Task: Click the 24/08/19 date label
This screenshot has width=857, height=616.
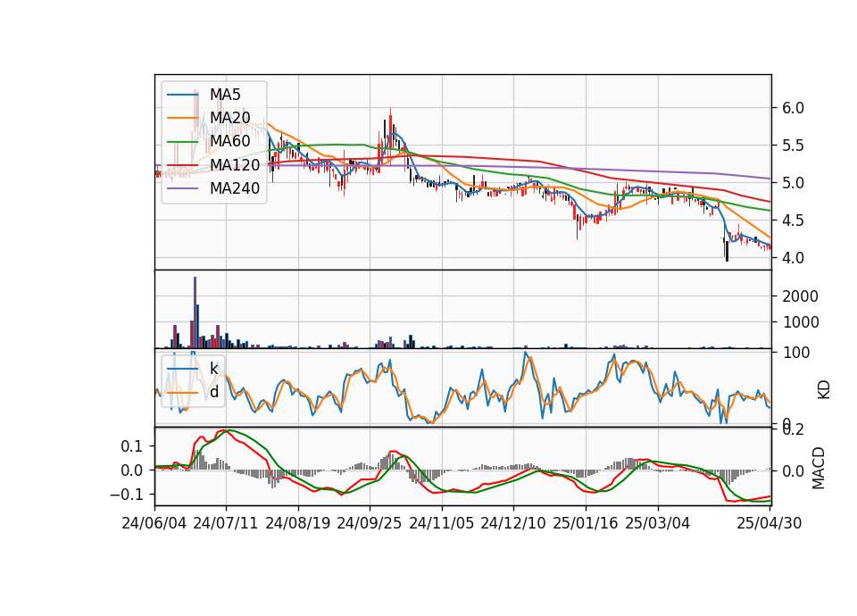Action: coord(298,523)
